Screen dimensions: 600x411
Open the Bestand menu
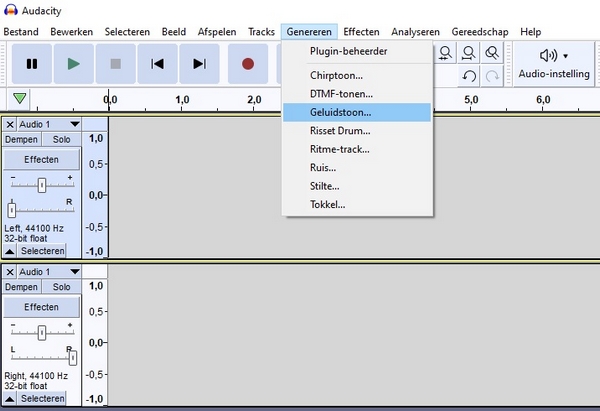pyautogui.click(x=21, y=32)
